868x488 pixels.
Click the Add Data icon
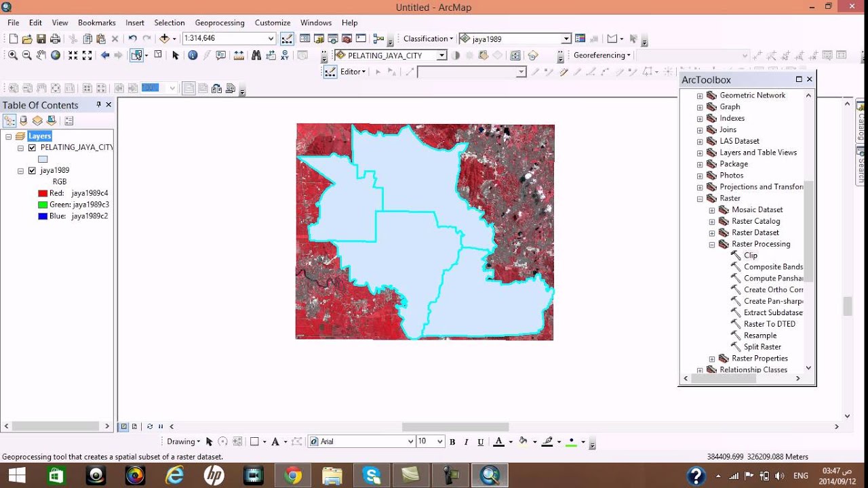point(164,39)
